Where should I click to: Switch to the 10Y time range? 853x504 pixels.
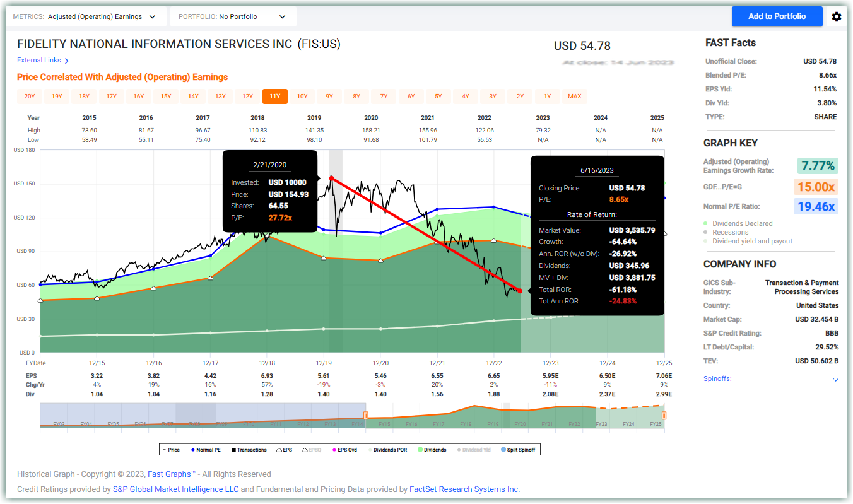click(302, 97)
